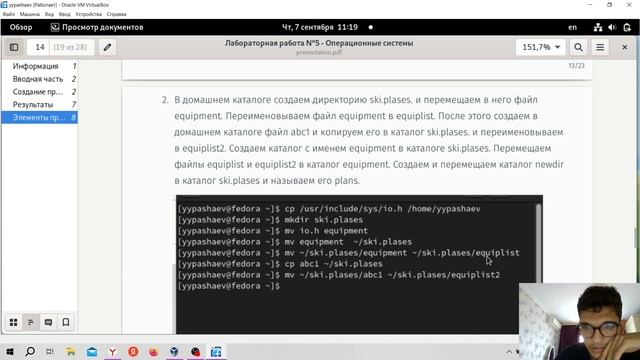Open the VirtualBox Файл menu
Screen dimensions: 640x360
click(9, 14)
